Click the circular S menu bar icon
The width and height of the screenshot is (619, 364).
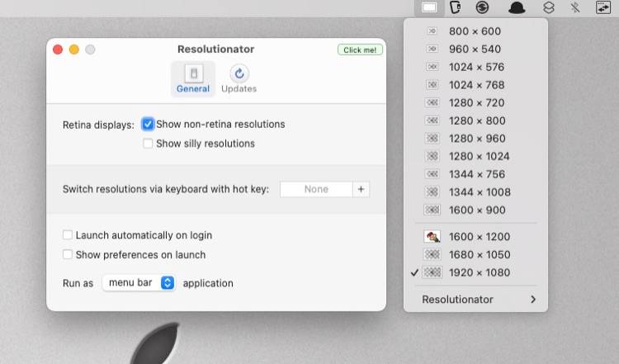(482, 7)
